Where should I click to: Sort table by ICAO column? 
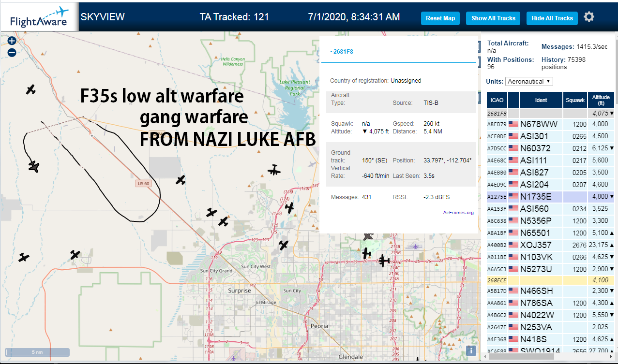pyautogui.click(x=497, y=100)
